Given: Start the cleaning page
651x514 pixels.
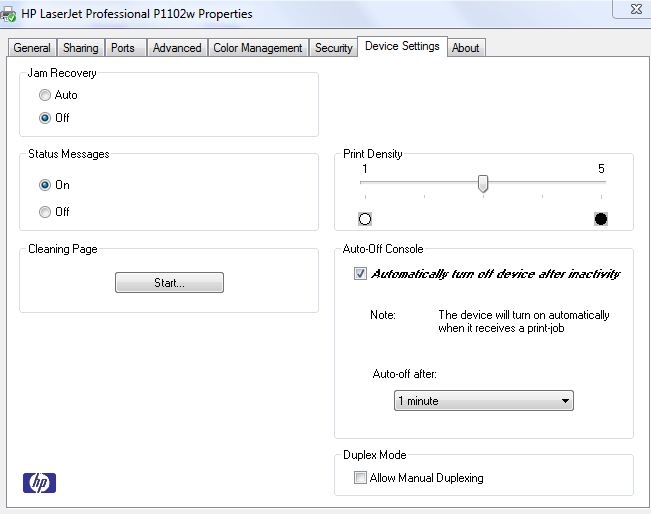Looking at the screenshot, I should tap(169, 283).
